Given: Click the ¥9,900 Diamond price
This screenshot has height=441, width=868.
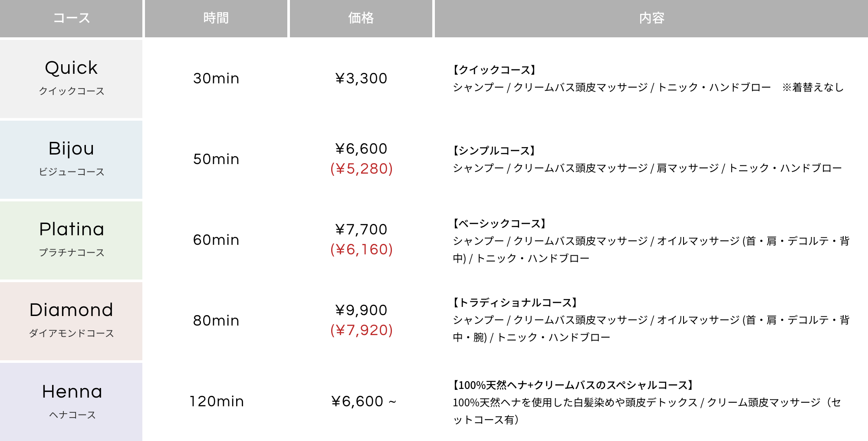Looking at the screenshot, I should click(361, 310).
